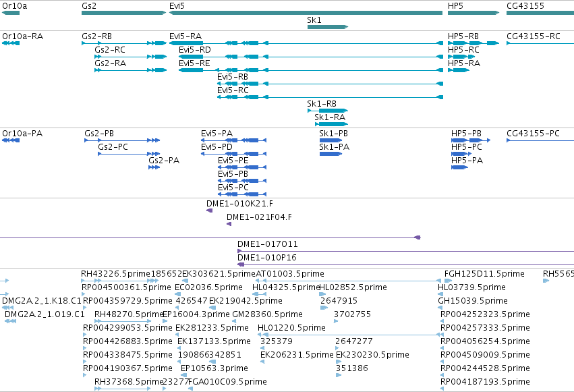Viewport: 574px width, 392px height.
Task: Click DMG2A2_1.O19.C1 feature label
Action: pos(45,314)
